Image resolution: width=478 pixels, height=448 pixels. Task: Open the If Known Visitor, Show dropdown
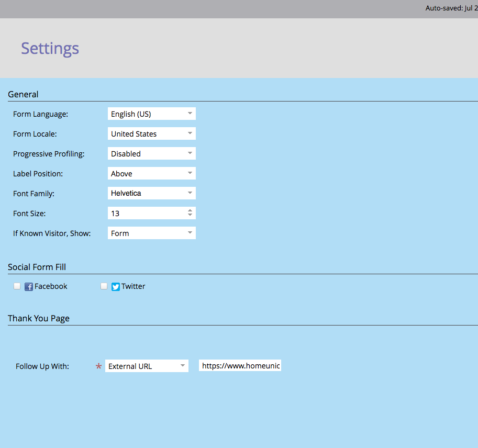151,233
